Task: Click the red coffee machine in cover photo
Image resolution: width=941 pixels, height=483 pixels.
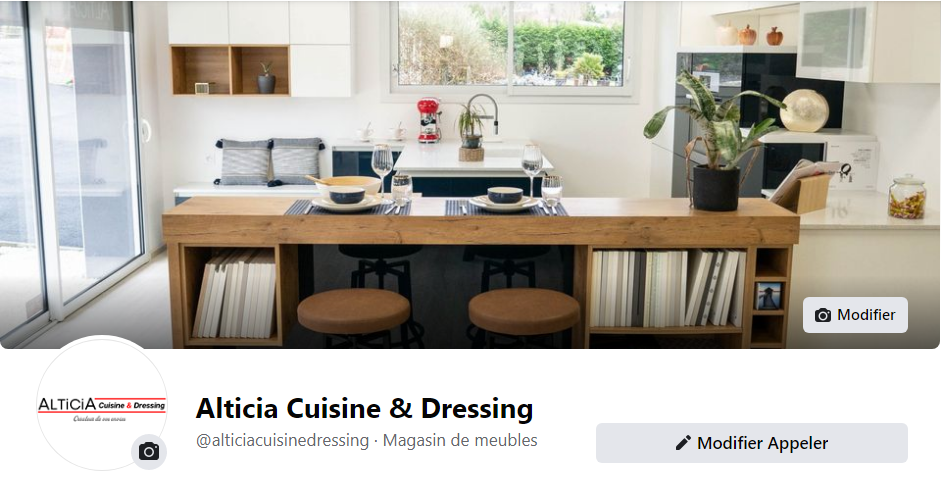Action: (428, 120)
